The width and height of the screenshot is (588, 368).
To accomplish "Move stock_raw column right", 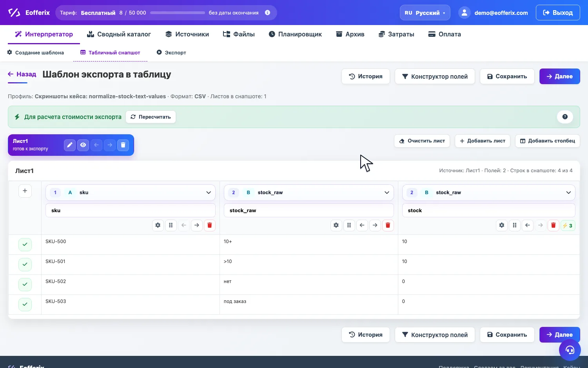I will (375, 225).
